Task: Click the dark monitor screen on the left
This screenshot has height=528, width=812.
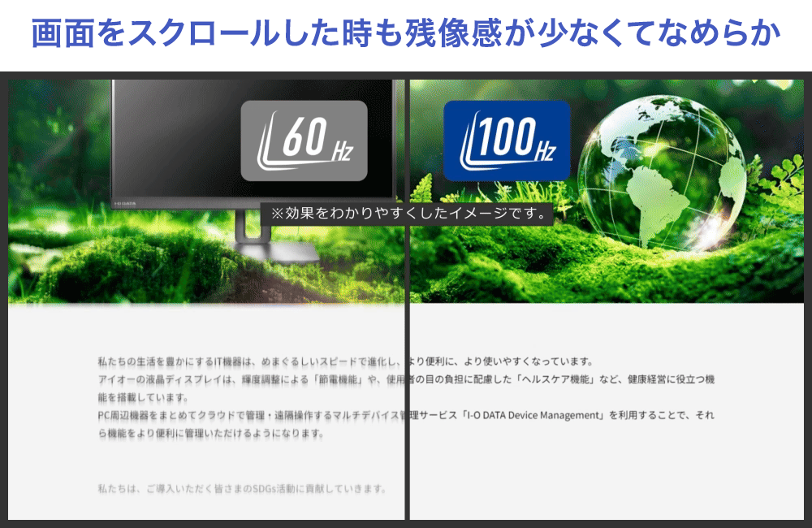Action: pos(179,138)
